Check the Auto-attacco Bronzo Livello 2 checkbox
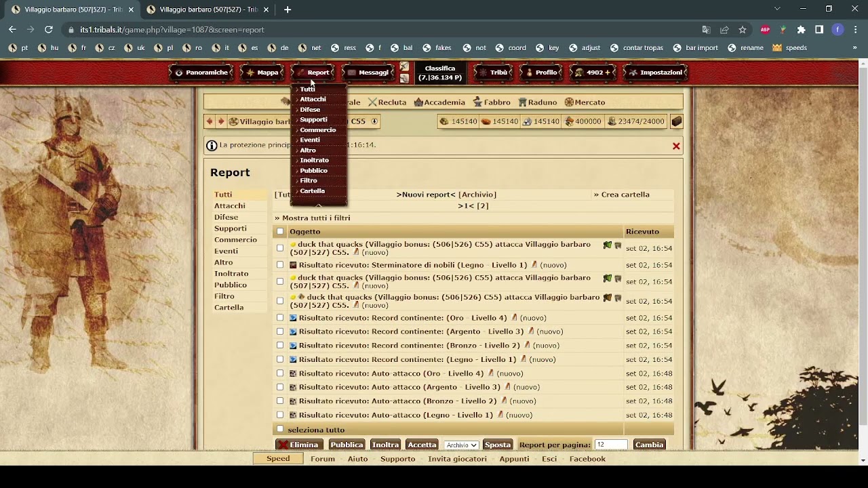The height and width of the screenshot is (488, 868). point(280,401)
